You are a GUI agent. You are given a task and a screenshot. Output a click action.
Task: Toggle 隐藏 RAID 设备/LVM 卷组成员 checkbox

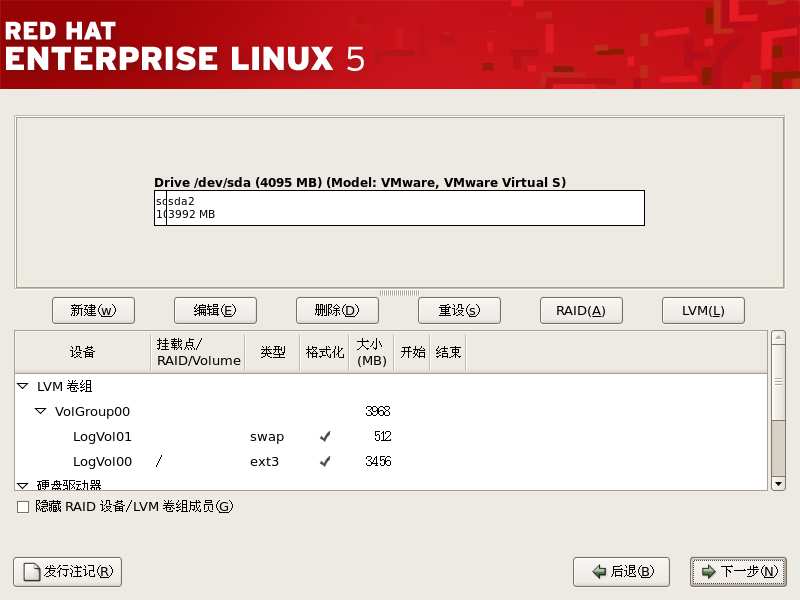coord(23,507)
